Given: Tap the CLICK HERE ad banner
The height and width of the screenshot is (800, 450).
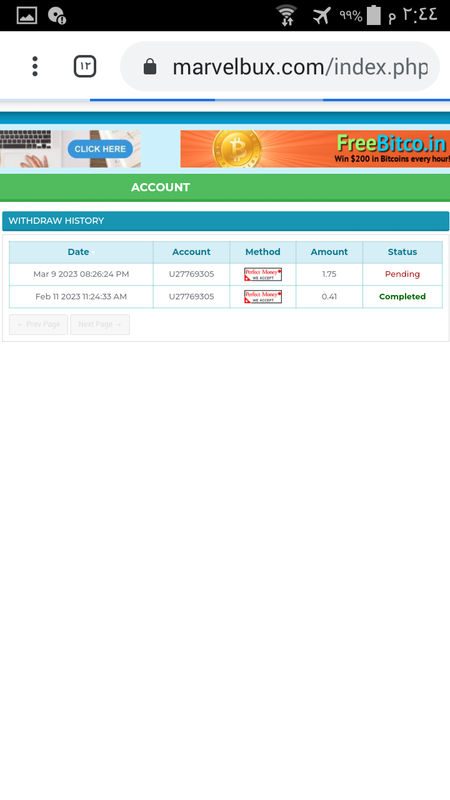Looking at the screenshot, I should (70, 149).
